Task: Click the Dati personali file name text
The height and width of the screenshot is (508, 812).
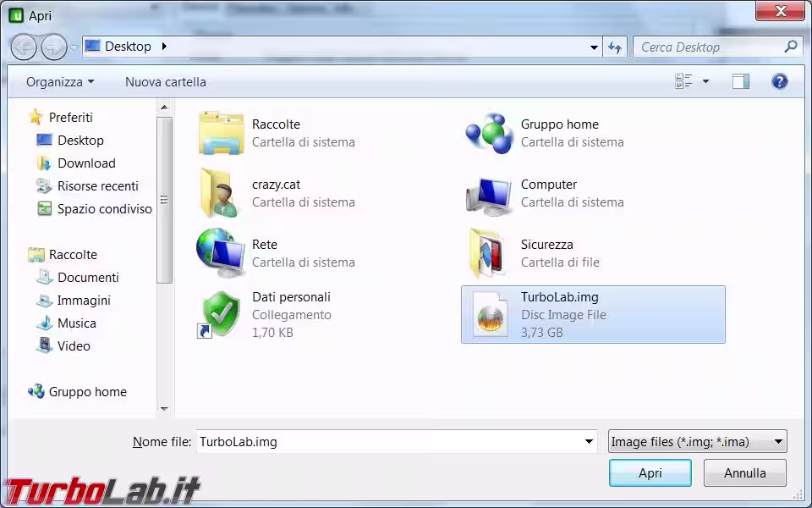Action: [x=291, y=297]
